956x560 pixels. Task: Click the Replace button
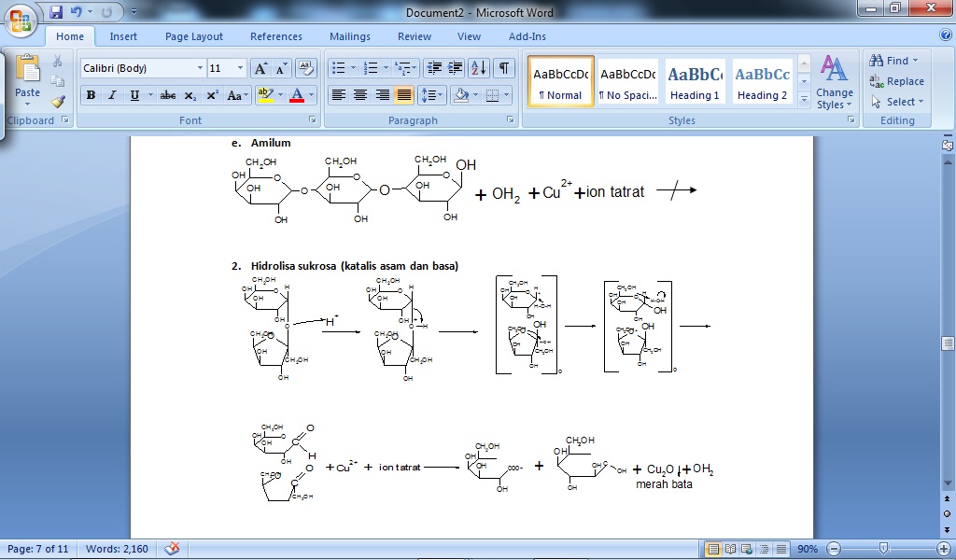click(x=897, y=81)
